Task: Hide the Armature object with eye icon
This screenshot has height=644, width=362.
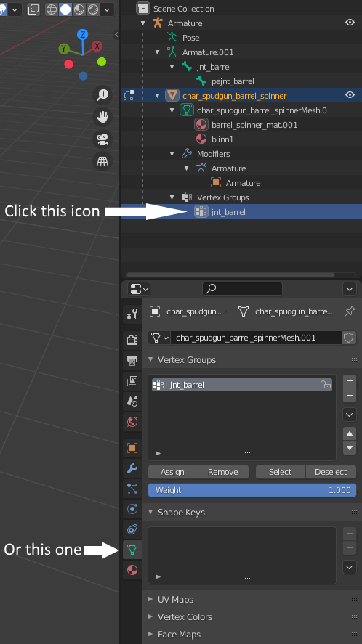Action: [x=350, y=23]
